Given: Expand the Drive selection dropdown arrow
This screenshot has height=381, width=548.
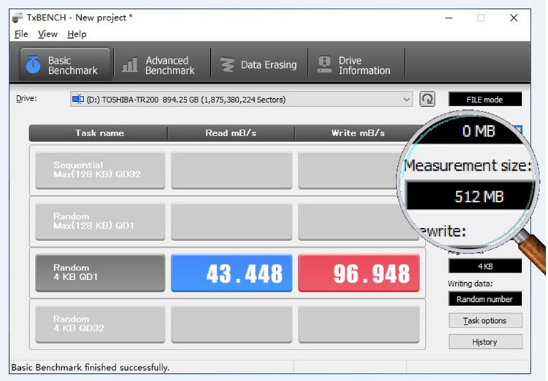Looking at the screenshot, I should [x=406, y=100].
